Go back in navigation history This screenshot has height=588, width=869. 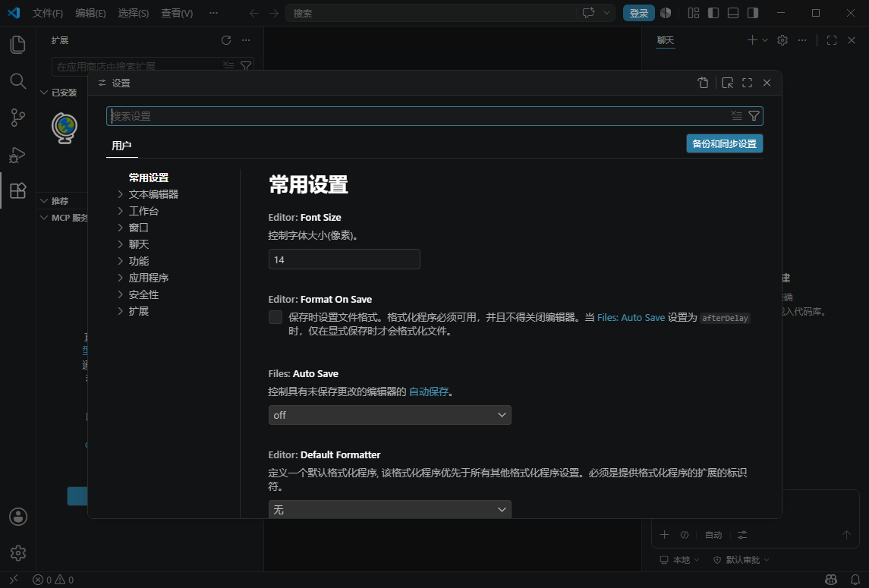point(253,13)
